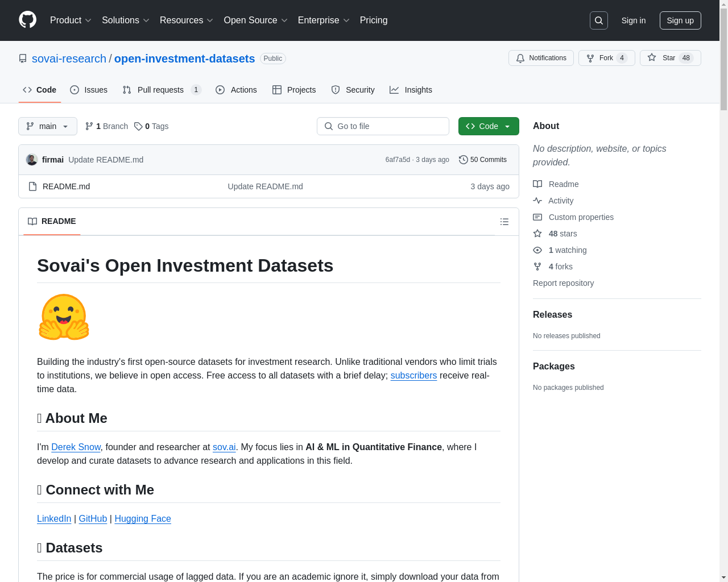Click the commit history clock icon
Viewport: 728px width, 582px height.
pos(464,160)
